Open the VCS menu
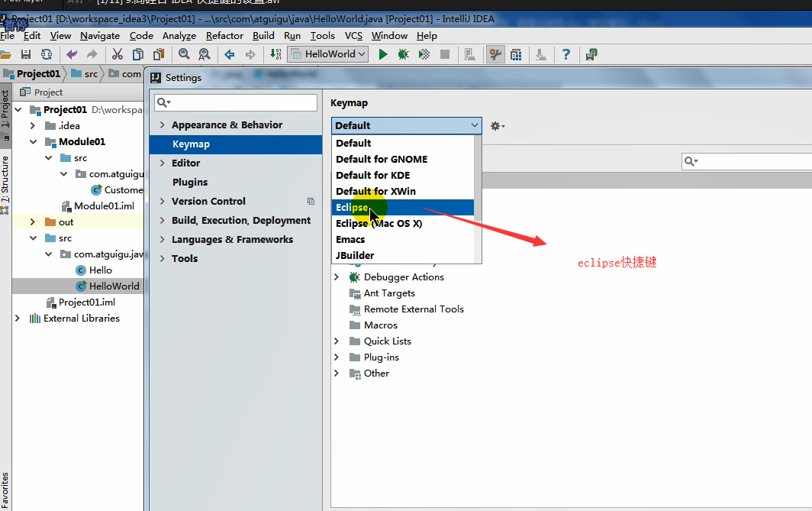Image resolution: width=812 pixels, height=511 pixels. click(x=353, y=36)
